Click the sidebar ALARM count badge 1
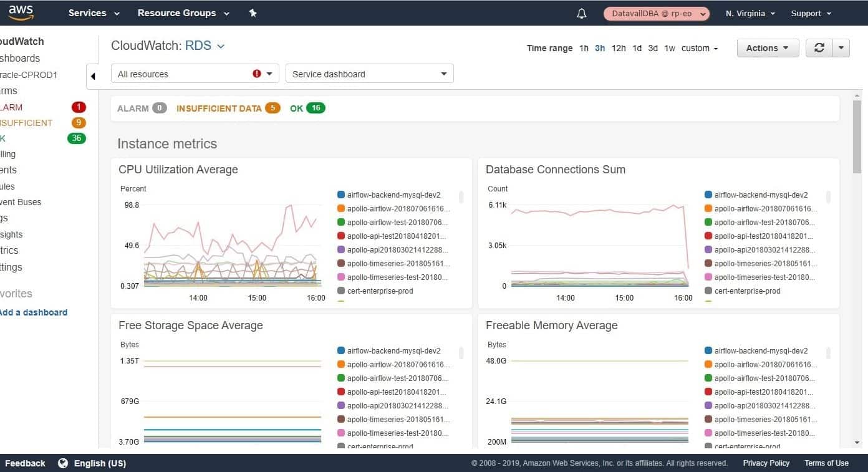 (x=79, y=107)
